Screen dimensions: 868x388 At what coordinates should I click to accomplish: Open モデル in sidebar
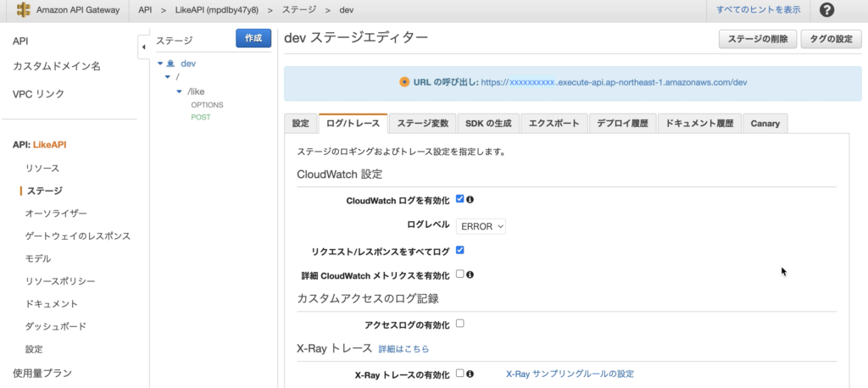pyautogui.click(x=38, y=258)
